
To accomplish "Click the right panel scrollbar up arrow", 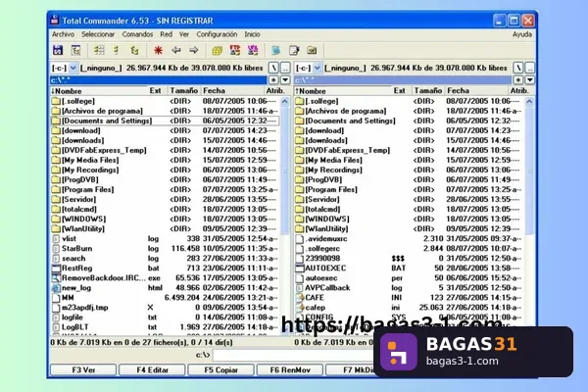I will pyautogui.click(x=529, y=101).
